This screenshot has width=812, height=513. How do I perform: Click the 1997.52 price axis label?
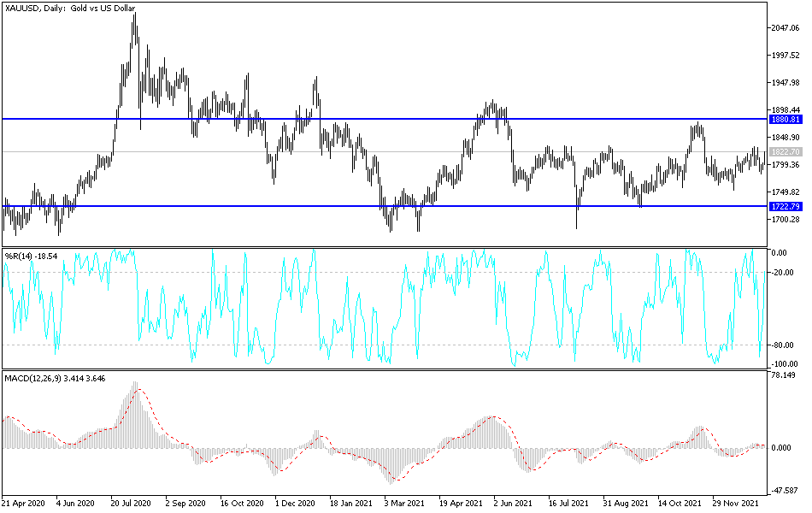click(785, 56)
